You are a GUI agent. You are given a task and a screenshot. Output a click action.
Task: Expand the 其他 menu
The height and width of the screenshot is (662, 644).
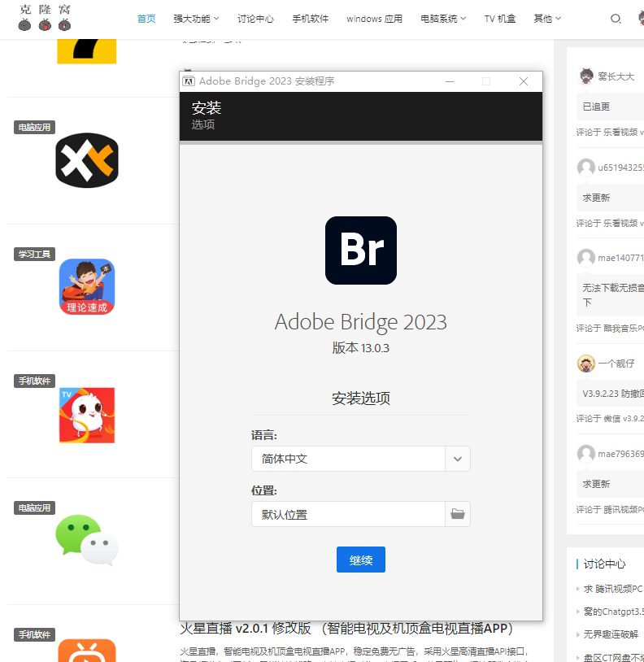tap(547, 19)
